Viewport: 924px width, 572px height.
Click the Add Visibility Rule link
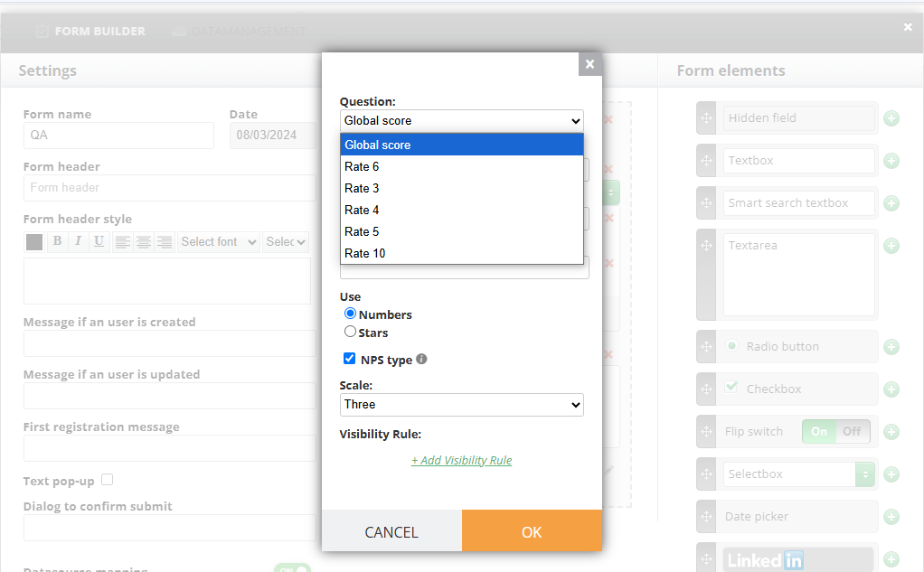461,460
